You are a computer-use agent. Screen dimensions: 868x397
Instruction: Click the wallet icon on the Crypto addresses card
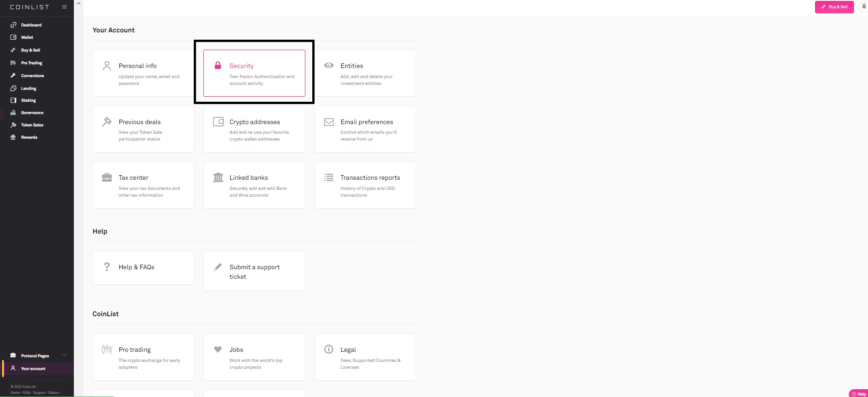pyautogui.click(x=218, y=122)
